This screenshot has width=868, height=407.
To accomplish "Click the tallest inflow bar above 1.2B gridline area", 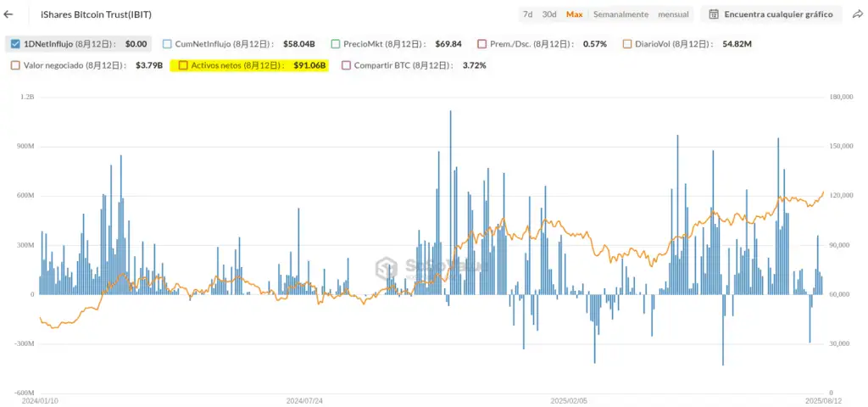I will pyautogui.click(x=450, y=202).
